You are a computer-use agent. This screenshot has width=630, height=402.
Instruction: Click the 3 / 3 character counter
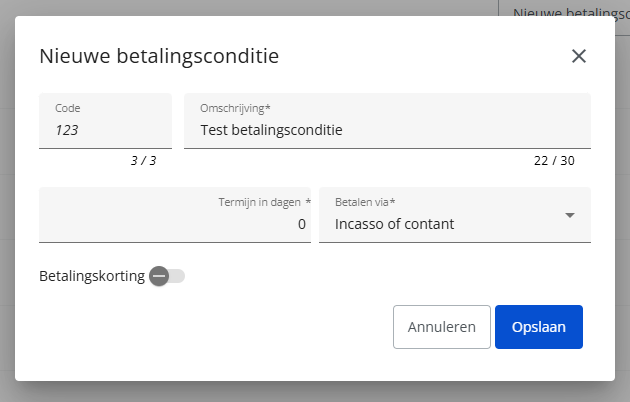pyautogui.click(x=143, y=161)
